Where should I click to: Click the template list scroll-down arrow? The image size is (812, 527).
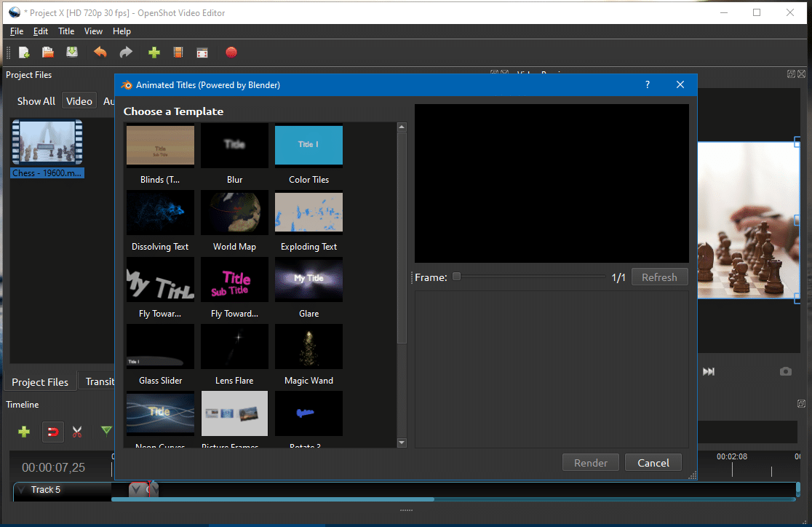pos(402,443)
